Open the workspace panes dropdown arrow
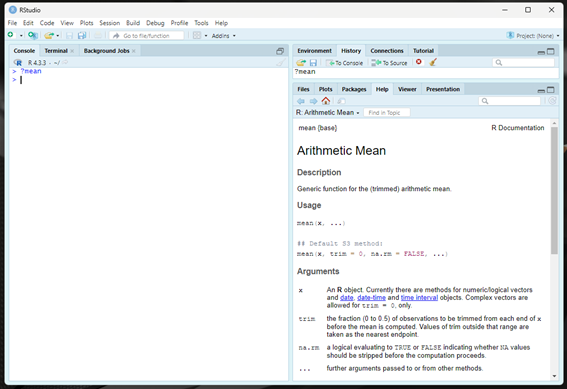Screen dimensions: 567x389 (x=206, y=36)
